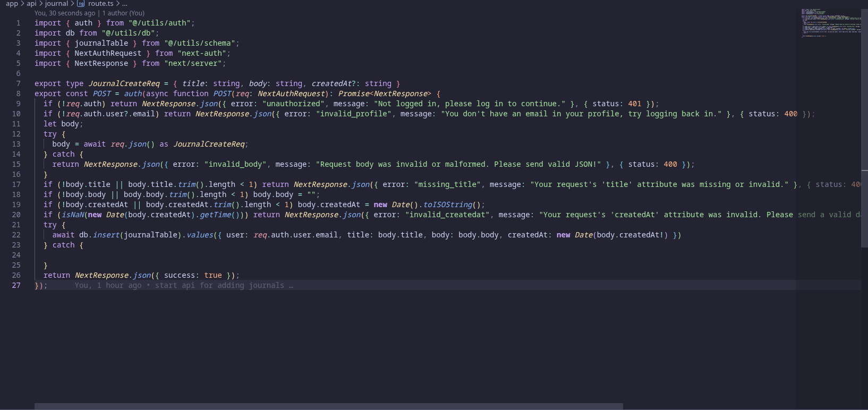Screen dimensions: 868x410
Task: Click line number 8 in the gutter
Action: (x=18, y=94)
